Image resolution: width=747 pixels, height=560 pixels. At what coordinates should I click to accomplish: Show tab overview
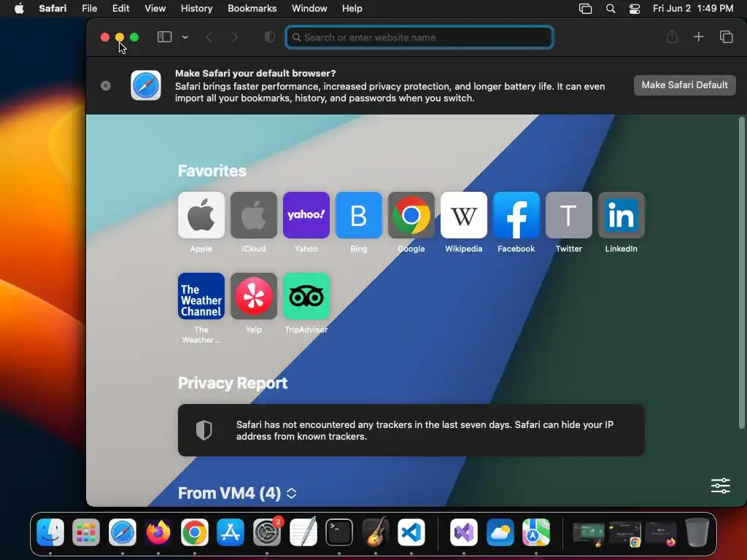726,36
